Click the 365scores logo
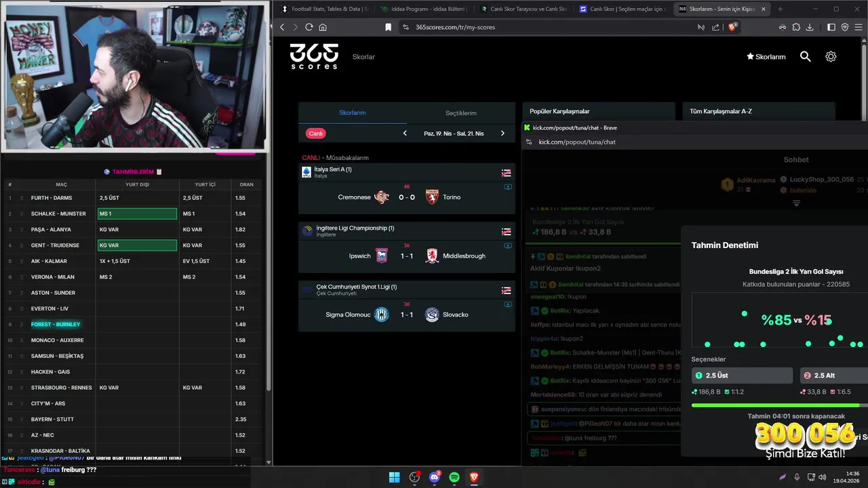The width and height of the screenshot is (868, 488). point(314,56)
